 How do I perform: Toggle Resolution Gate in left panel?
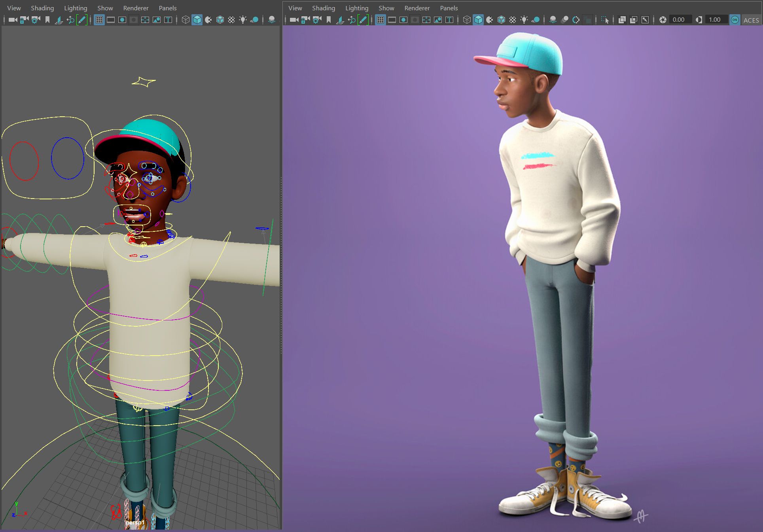[122, 20]
